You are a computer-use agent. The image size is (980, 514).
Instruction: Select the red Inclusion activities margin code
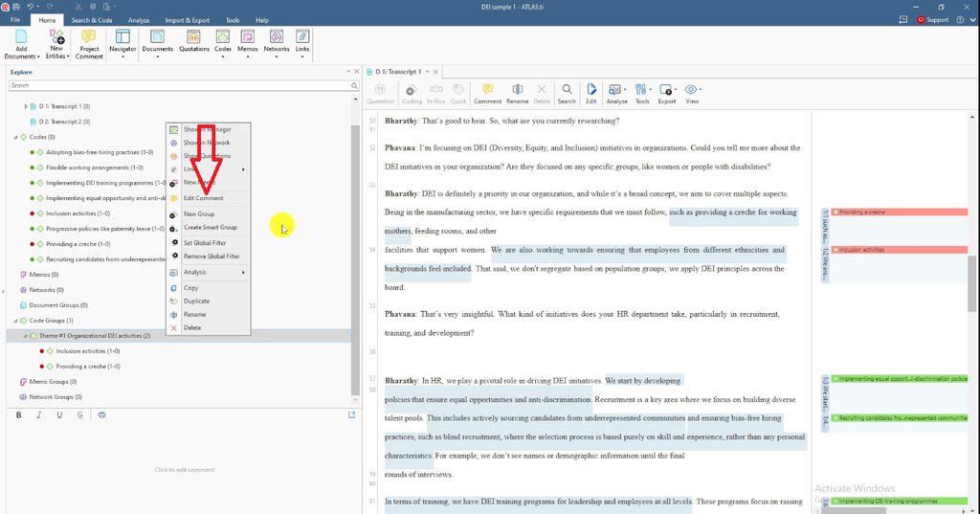click(x=900, y=250)
